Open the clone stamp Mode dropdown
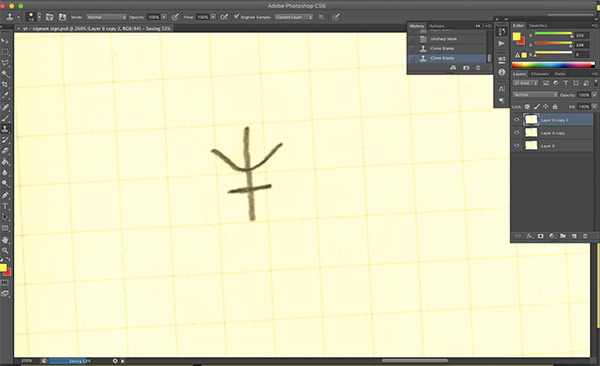 [x=106, y=17]
